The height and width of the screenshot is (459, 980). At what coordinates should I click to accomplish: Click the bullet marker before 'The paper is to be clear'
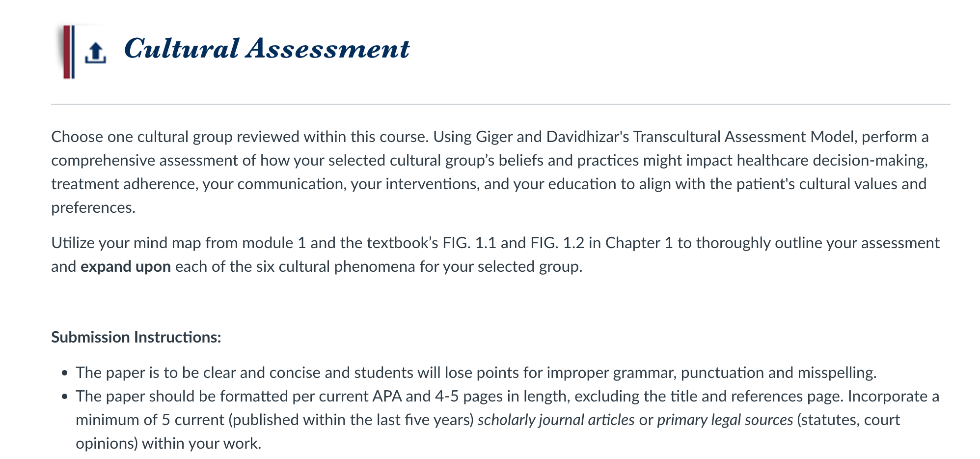coord(65,373)
